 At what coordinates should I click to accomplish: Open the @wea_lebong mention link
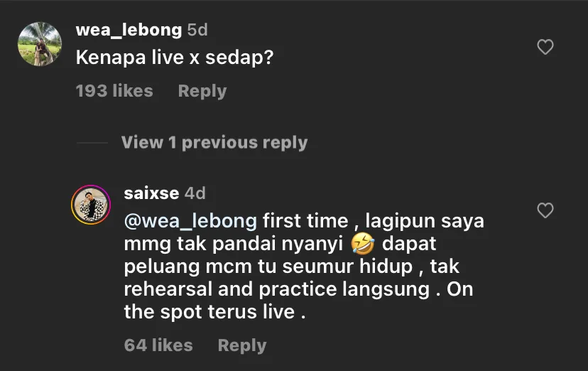point(190,221)
